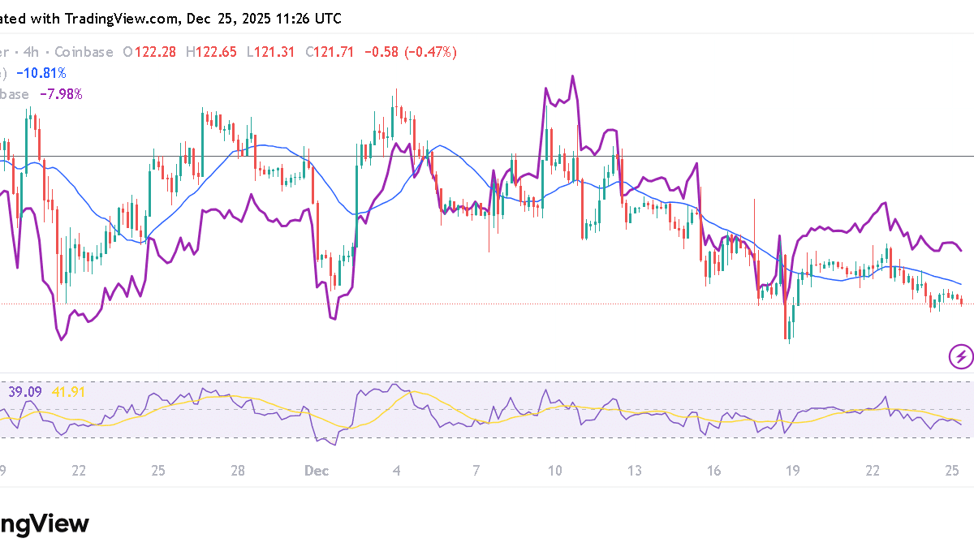Click the 10 date label on time axis
Screen dimensions: 974x560
coord(555,471)
